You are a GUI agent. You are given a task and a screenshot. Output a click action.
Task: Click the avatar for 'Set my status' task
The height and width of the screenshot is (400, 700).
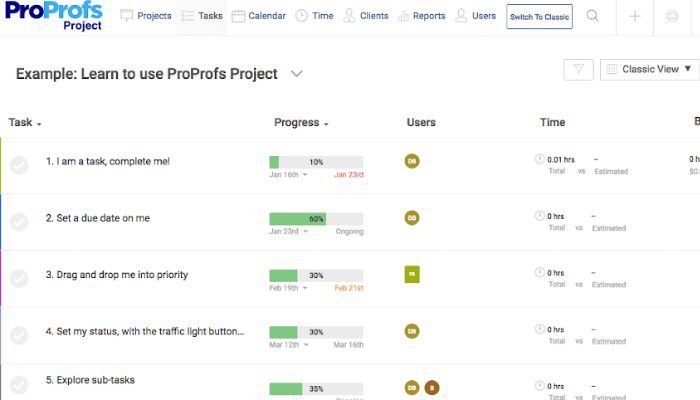point(412,331)
